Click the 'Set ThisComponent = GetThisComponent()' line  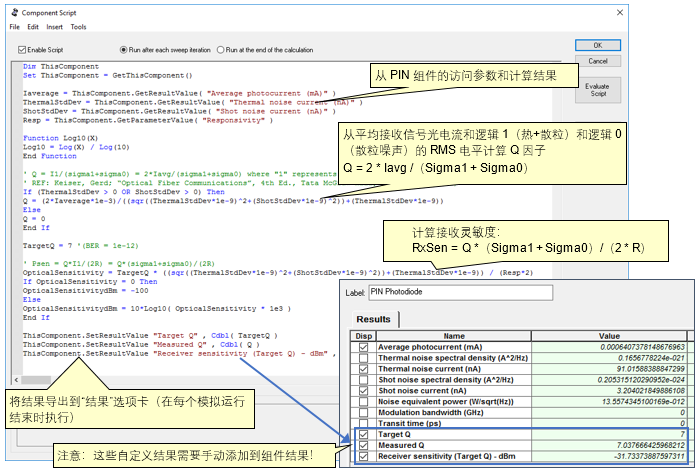[x=107, y=75]
